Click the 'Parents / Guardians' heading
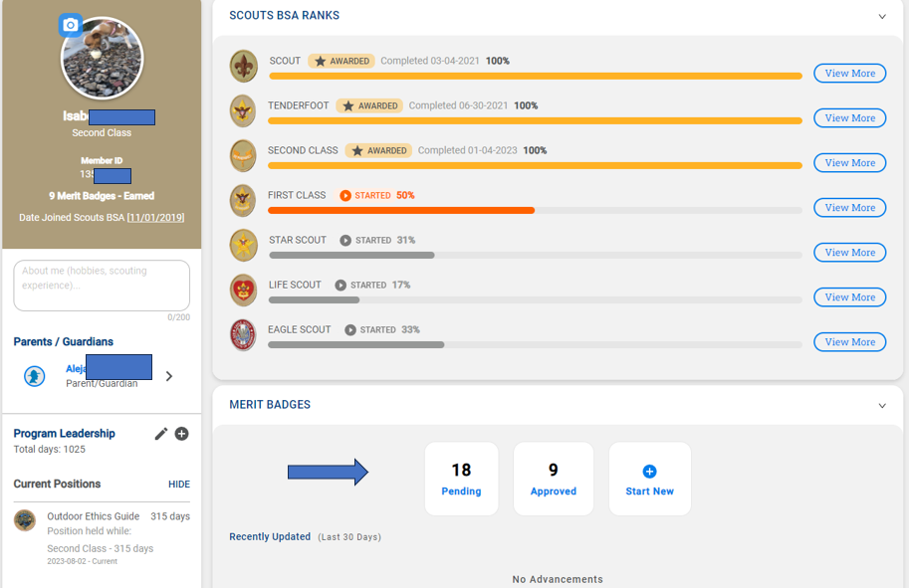 [x=63, y=342]
